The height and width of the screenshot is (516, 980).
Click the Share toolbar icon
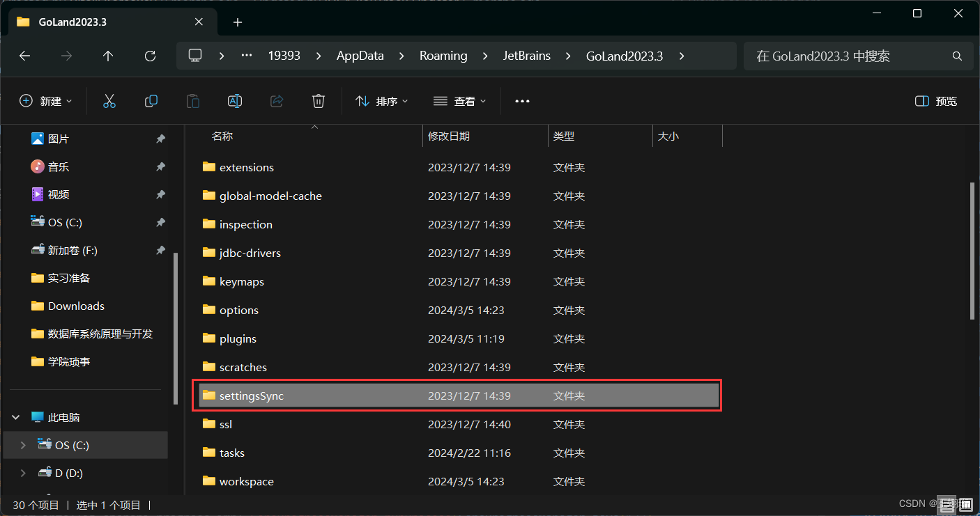point(277,101)
